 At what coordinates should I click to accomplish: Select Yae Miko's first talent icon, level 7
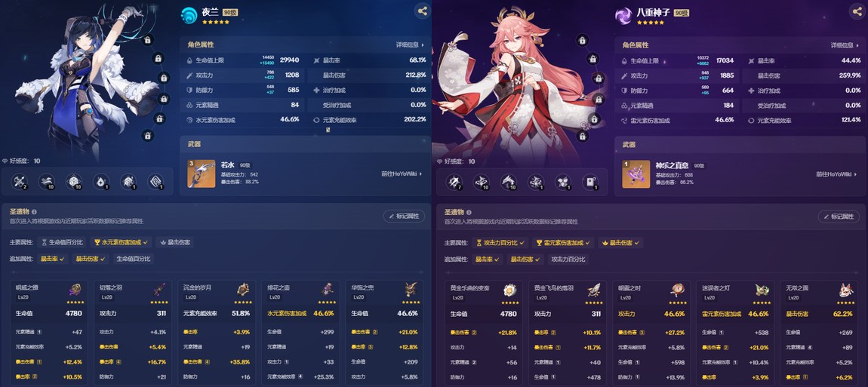455,182
